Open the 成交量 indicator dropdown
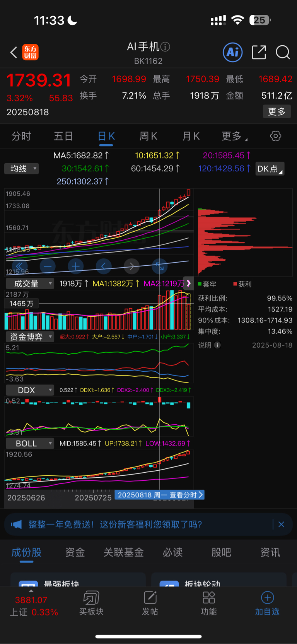The height and width of the screenshot is (644, 297). click(30, 284)
